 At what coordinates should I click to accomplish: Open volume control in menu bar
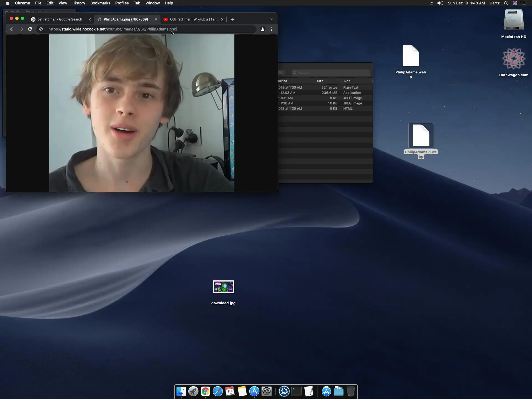440,3
